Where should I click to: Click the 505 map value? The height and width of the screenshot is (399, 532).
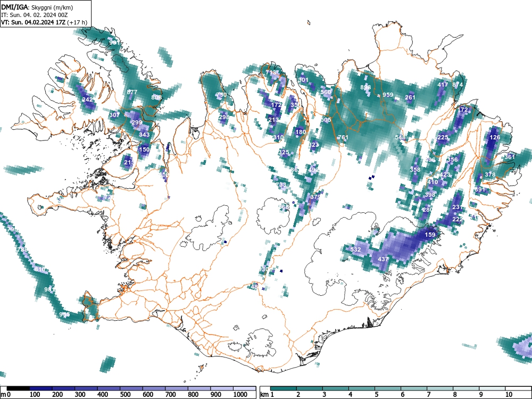coord(326,120)
